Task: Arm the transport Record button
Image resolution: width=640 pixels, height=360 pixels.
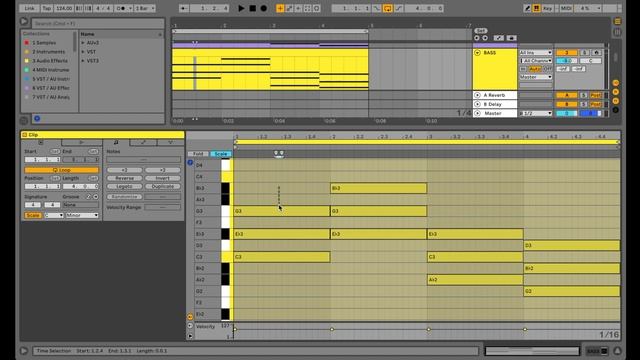Action: click(x=264, y=8)
